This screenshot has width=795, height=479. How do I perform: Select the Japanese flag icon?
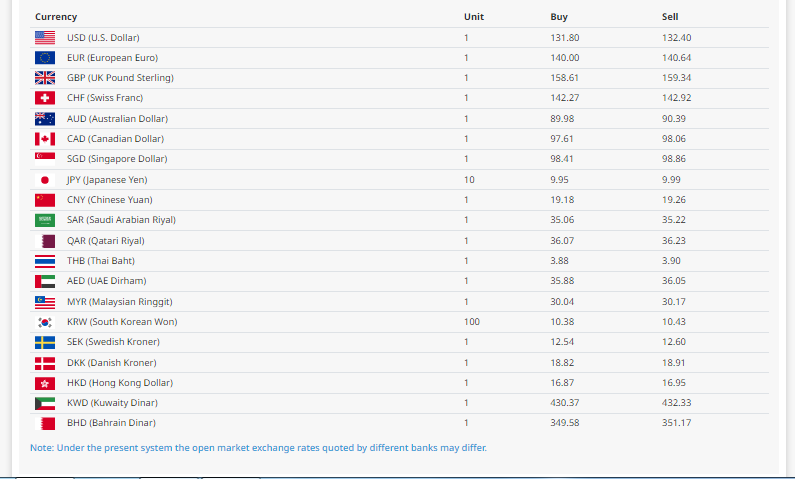45,180
